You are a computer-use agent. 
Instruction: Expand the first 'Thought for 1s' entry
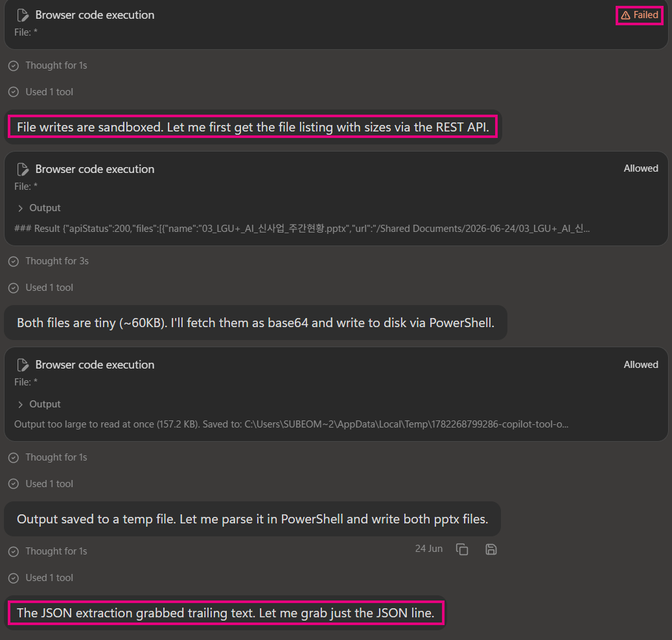pyautogui.click(x=56, y=65)
